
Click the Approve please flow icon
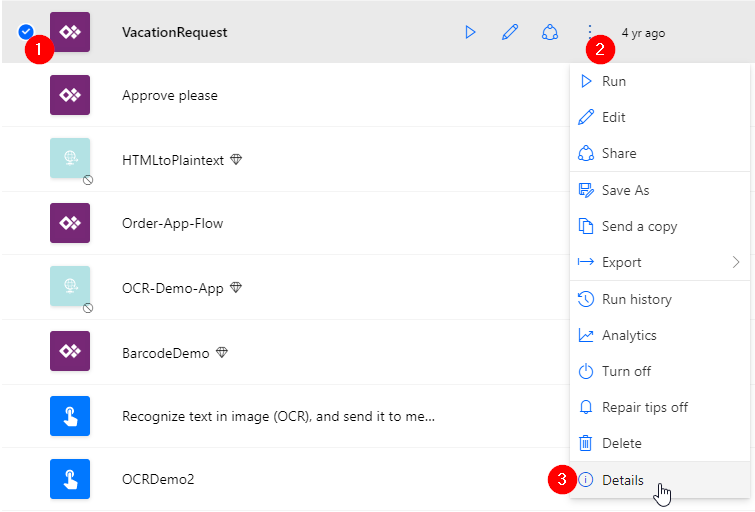click(x=70, y=95)
